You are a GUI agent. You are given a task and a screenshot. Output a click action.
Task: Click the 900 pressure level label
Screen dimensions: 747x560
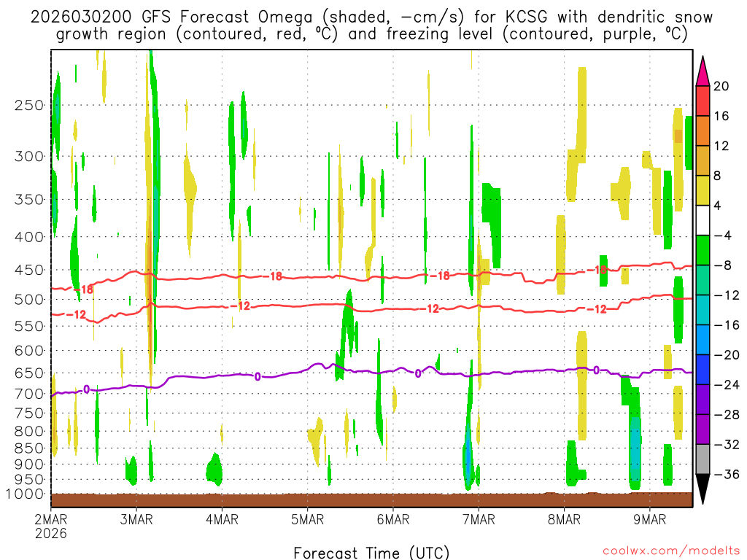tap(29, 464)
